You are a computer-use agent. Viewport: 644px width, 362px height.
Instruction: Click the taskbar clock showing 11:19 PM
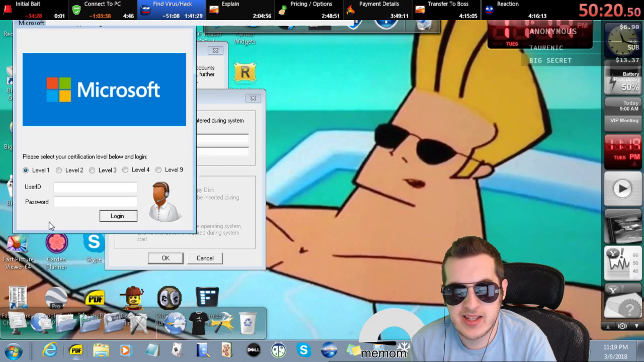click(615, 351)
